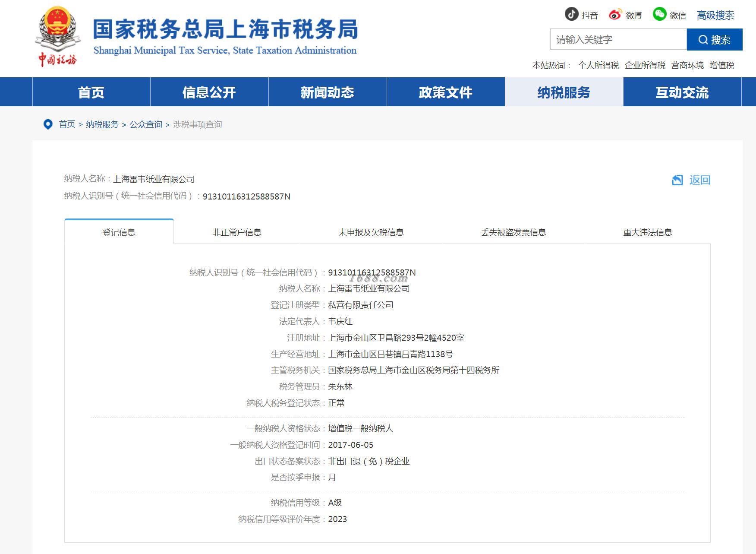Viewport: 756px width, 554px height.
Task: Open the Douyin (抖音) icon
Action: click(571, 14)
